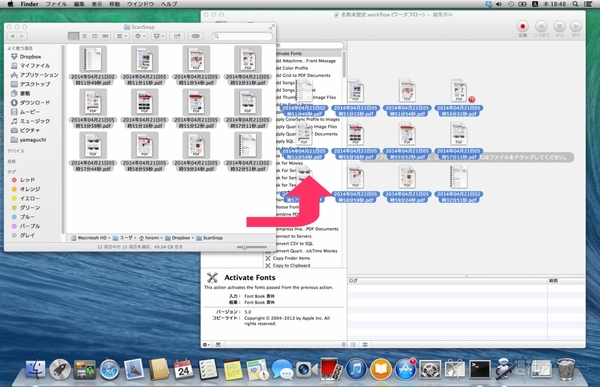Show the variables list in Automator
This screenshot has width=600, height=387.
pyautogui.click(x=365, y=345)
